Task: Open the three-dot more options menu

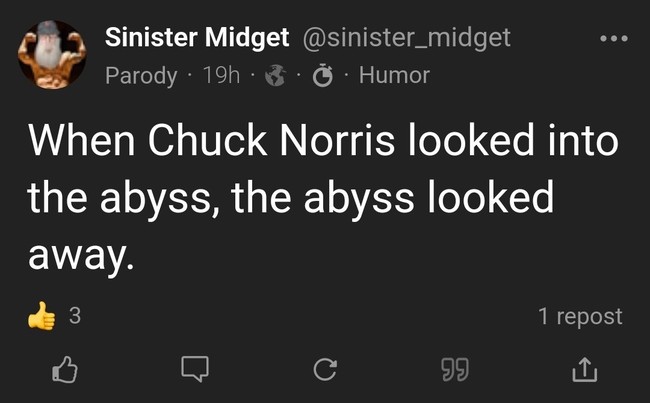Action: 614,39
